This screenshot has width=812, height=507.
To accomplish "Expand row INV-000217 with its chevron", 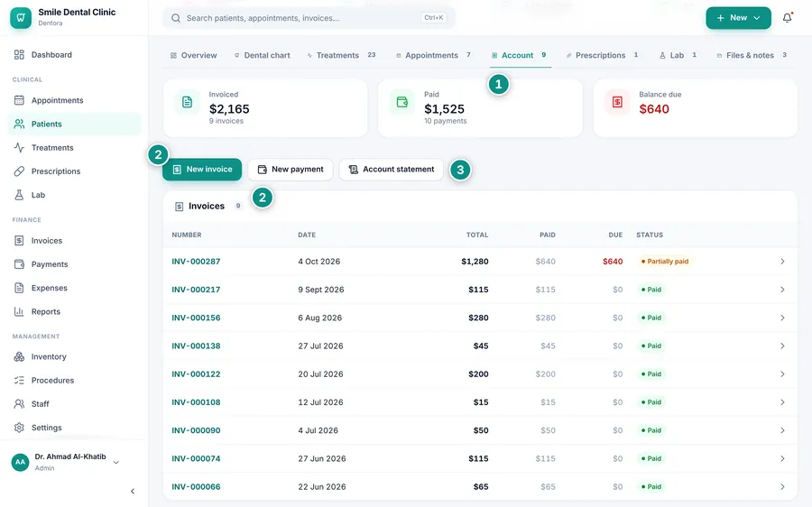I will (782, 290).
